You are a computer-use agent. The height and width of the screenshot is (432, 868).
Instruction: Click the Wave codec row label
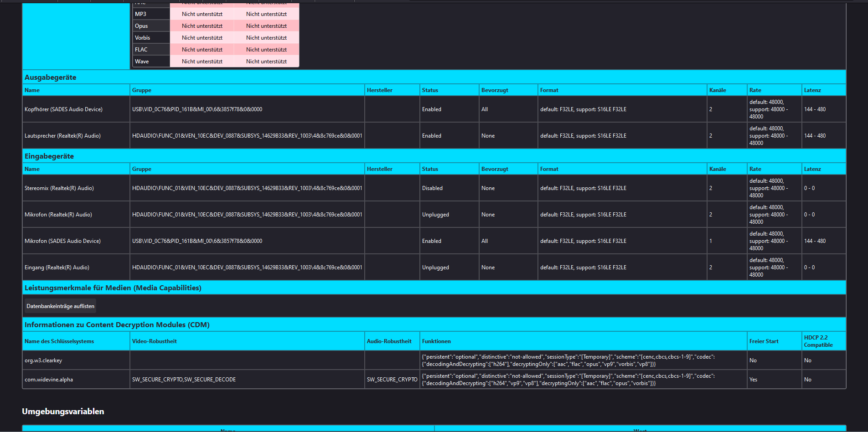(142, 62)
